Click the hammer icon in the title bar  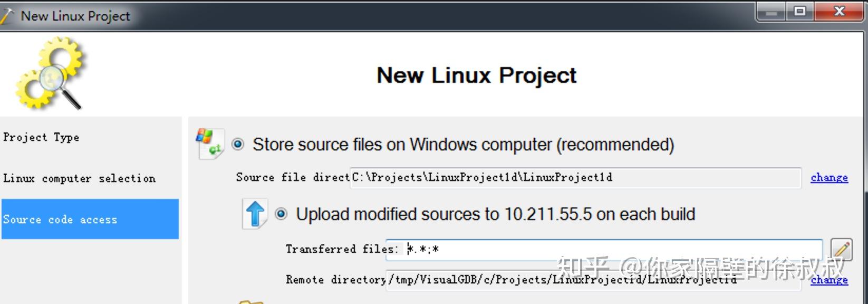coord(6,16)
